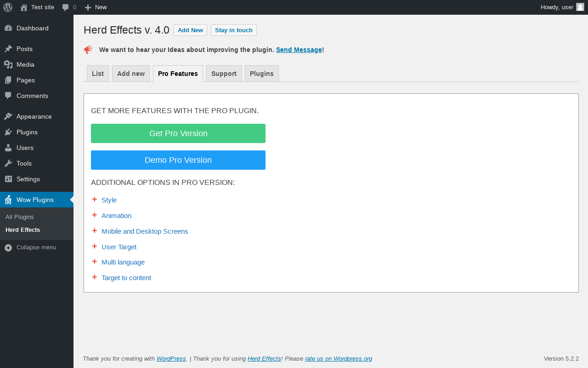
Task: Click the Wow Plugins icon
Action: tap(8, 200)
